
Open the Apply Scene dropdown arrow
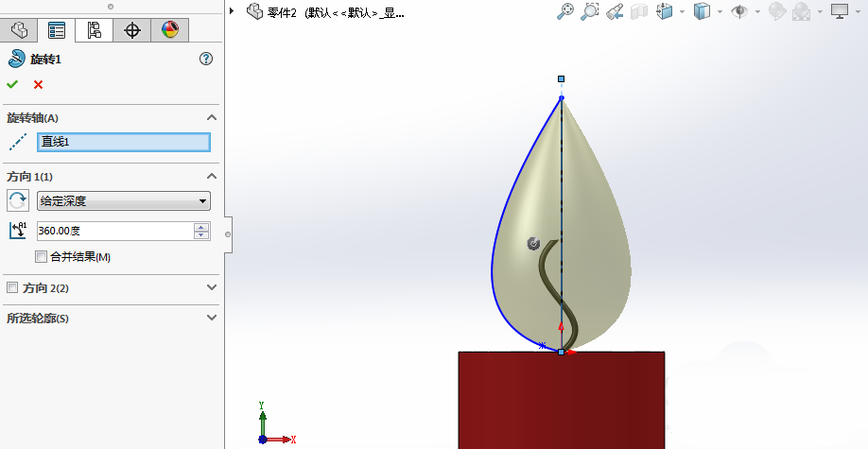coord(820,11)
